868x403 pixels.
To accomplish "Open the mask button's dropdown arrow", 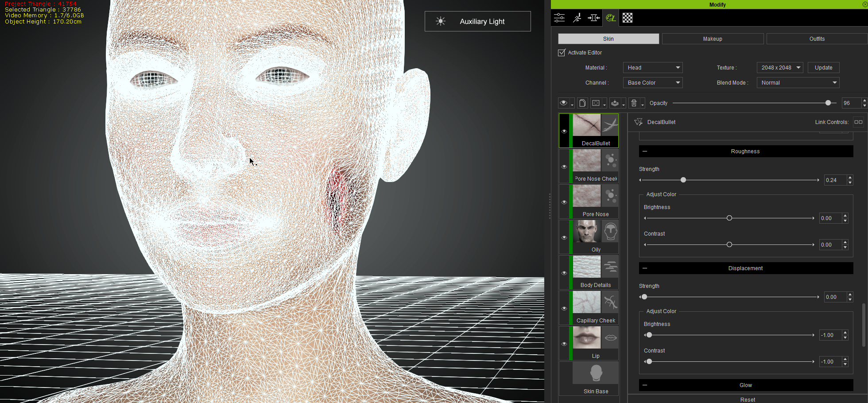I will click(x=604, y=105).
